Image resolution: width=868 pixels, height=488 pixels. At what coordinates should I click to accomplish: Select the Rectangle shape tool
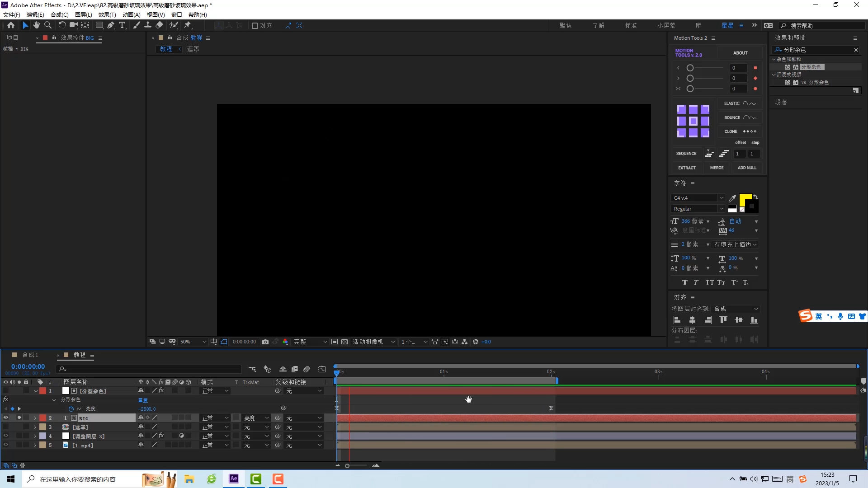(x=99, y=25)
